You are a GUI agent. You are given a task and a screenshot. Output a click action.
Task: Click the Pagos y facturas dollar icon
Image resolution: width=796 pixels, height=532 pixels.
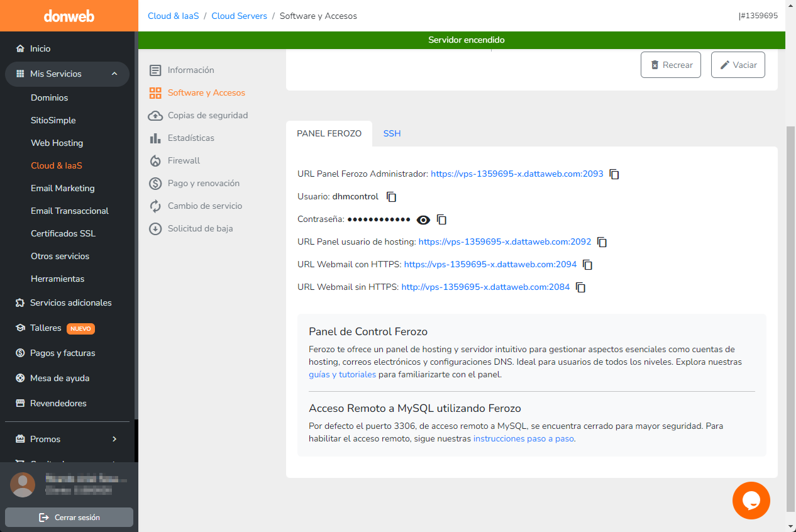[20, 353]
